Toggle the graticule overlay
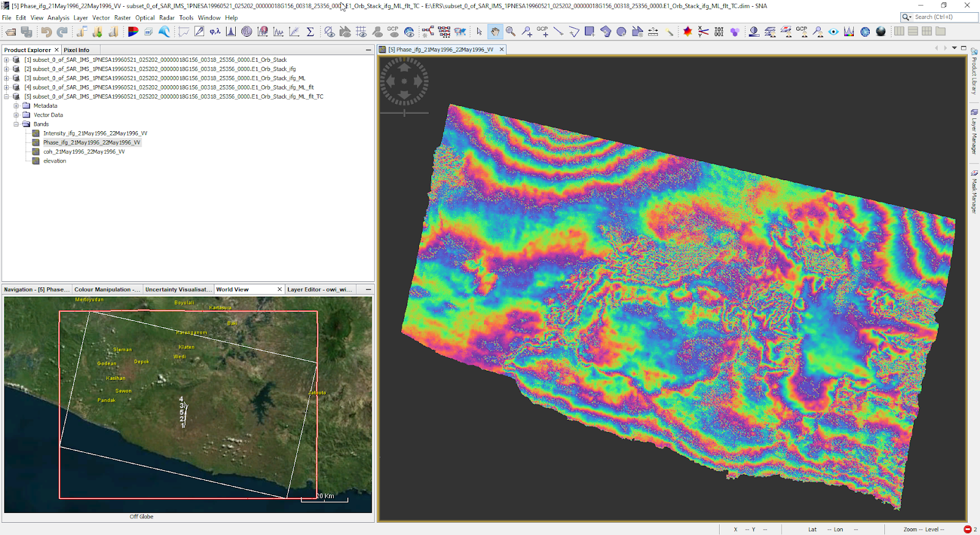 pos(361,32)
